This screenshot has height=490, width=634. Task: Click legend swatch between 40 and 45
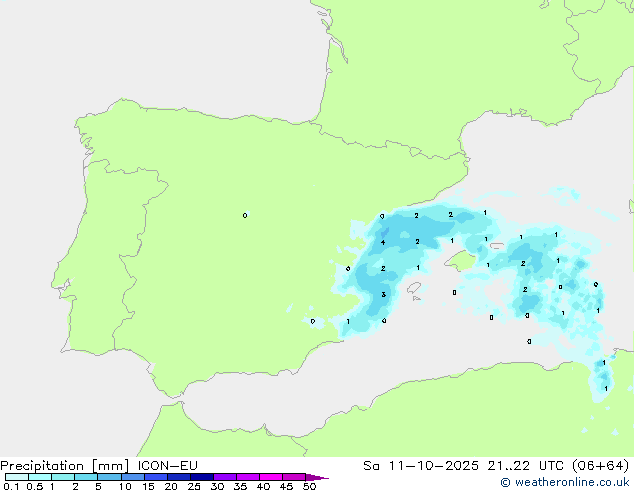point(272,477)
